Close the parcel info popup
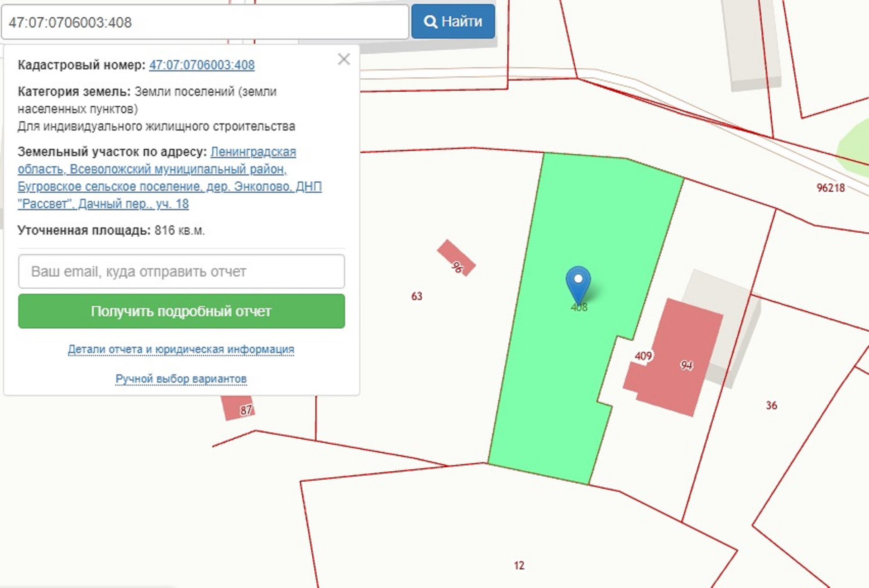 344,59
